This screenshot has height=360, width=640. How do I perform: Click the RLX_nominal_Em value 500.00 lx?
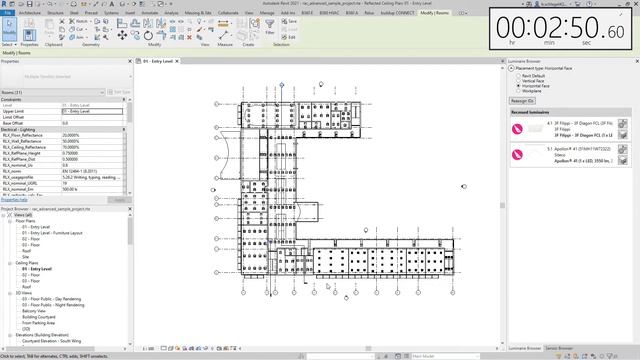(x=92, y=189)
